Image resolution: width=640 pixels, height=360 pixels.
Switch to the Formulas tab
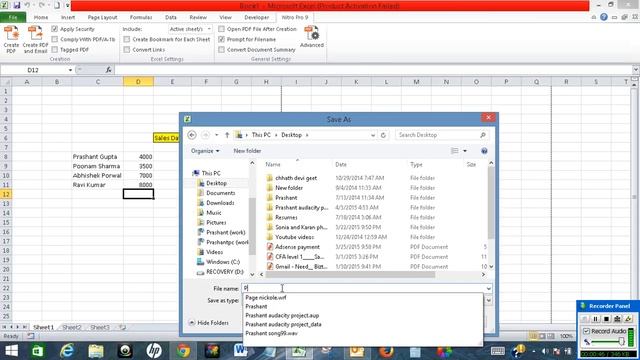[x=141, y=17]
